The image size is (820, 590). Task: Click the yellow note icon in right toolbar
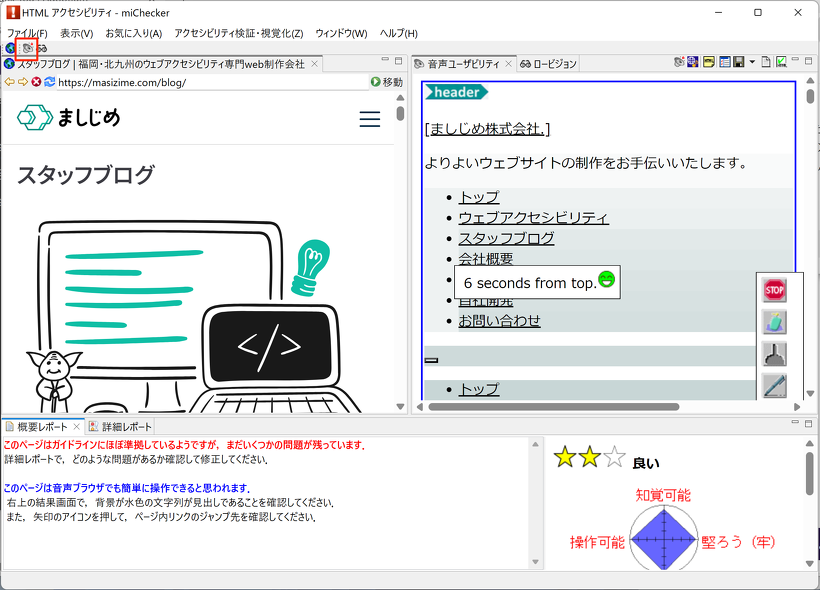pyautogui.click(x=709, y=62)
